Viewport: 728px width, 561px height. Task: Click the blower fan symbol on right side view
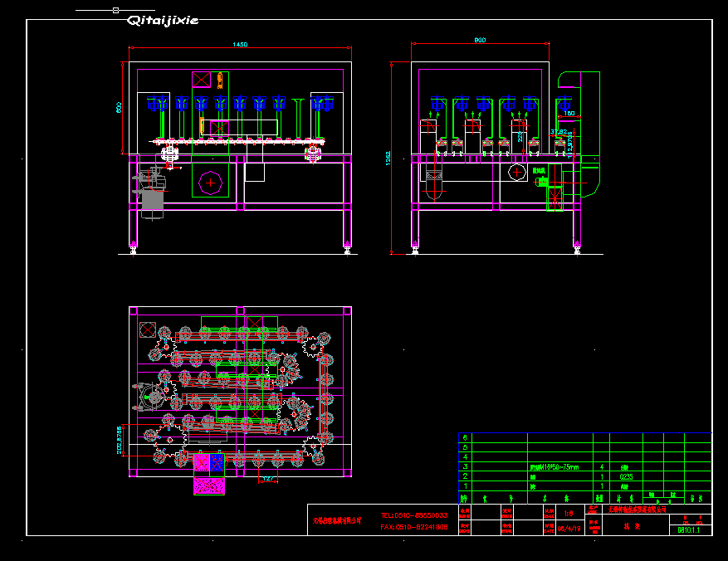coord(555,198)
